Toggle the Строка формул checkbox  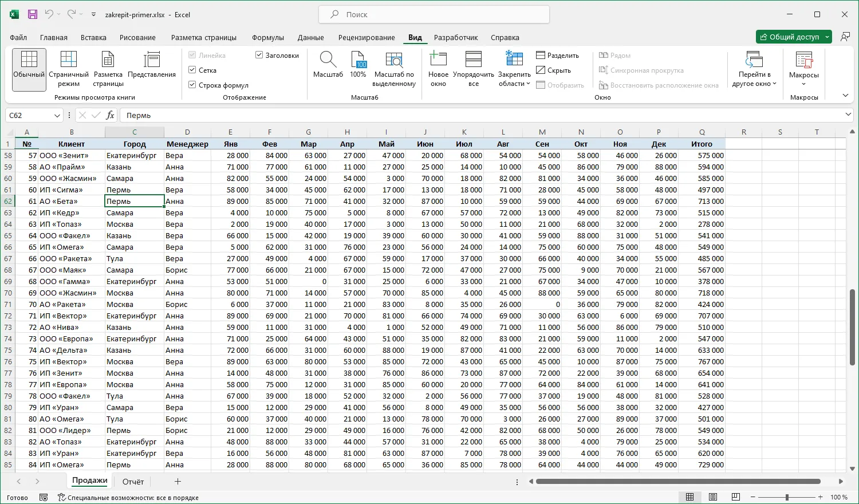tap(192, 85)
